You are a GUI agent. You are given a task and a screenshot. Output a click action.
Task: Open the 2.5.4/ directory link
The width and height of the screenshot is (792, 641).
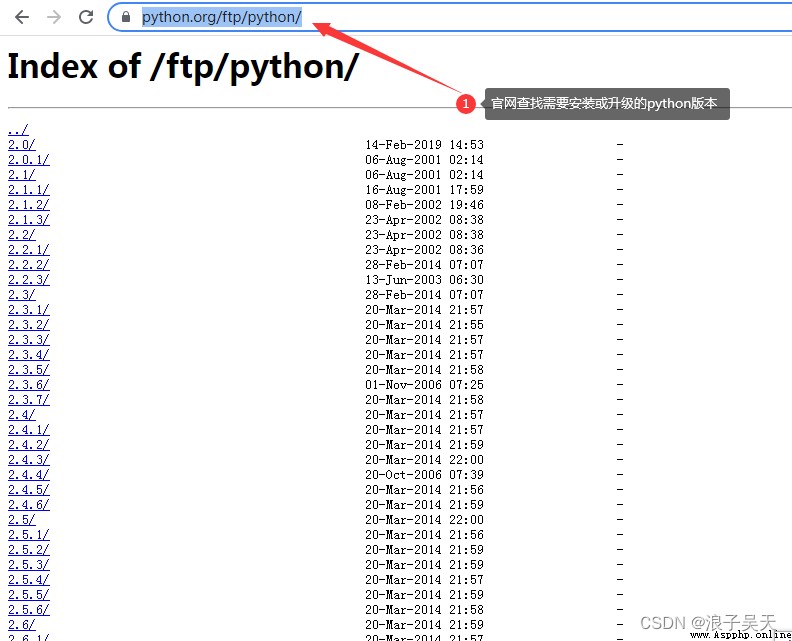29,579
